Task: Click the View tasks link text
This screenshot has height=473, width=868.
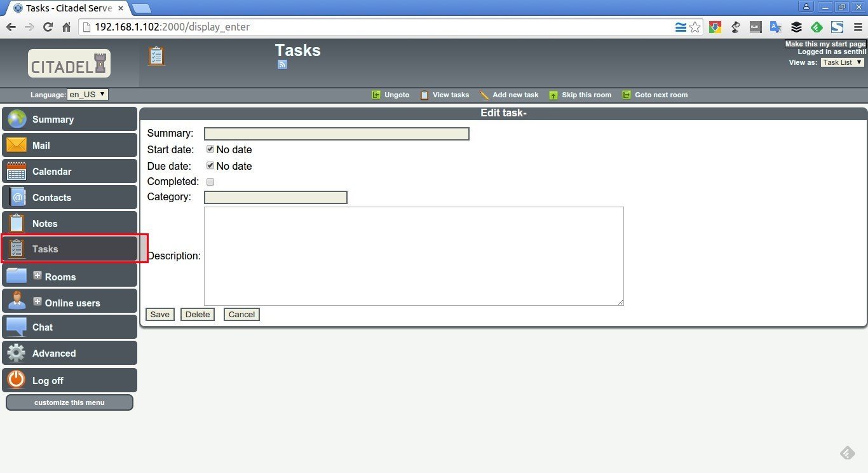Action: tap(451, 95)
